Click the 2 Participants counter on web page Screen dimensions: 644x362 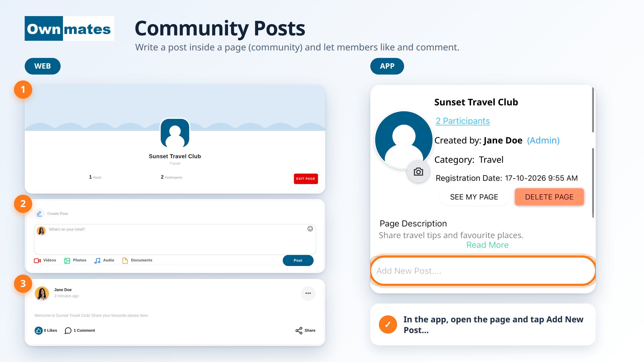[x=171, y=177]
